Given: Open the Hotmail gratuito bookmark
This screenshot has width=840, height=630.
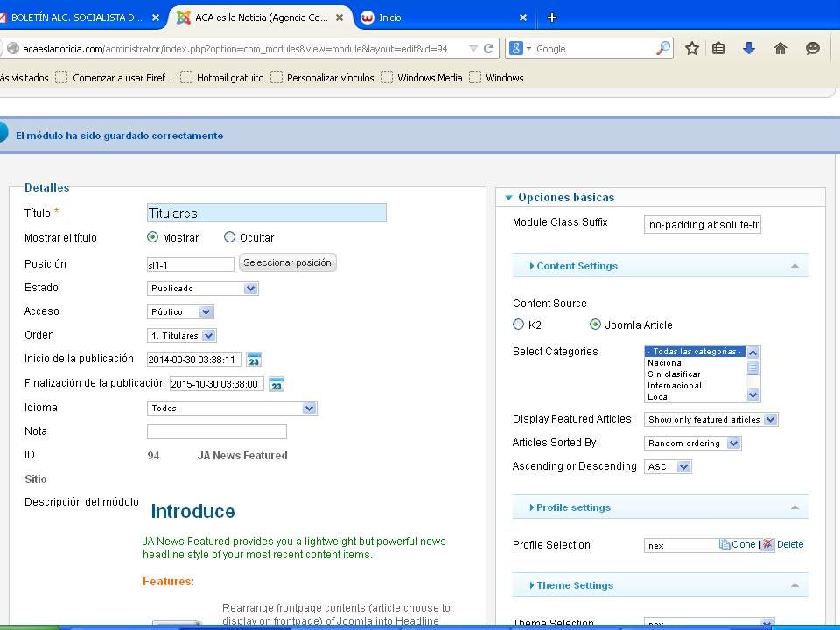Looking at the screenshot, I should coord(222,78).
